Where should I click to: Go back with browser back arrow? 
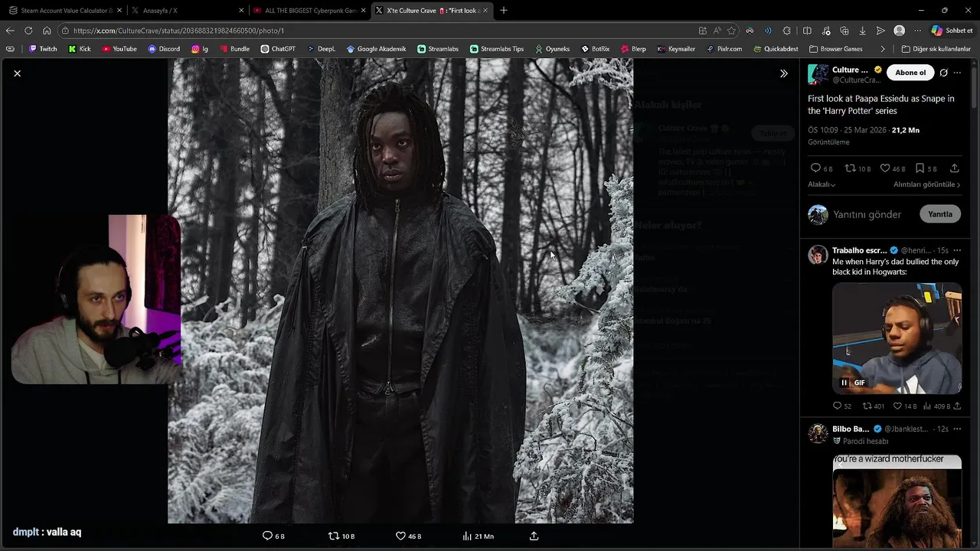(x=10, y=31)
